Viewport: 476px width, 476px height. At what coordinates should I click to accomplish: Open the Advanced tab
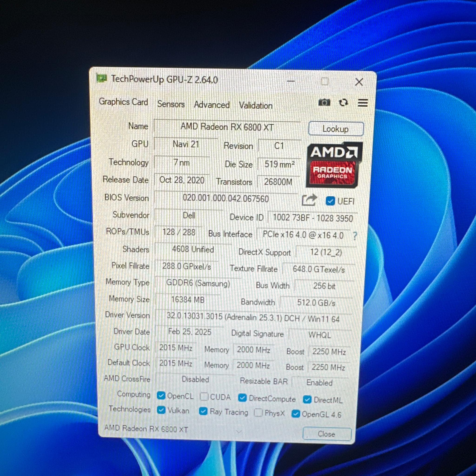click(x=212, y=105)
